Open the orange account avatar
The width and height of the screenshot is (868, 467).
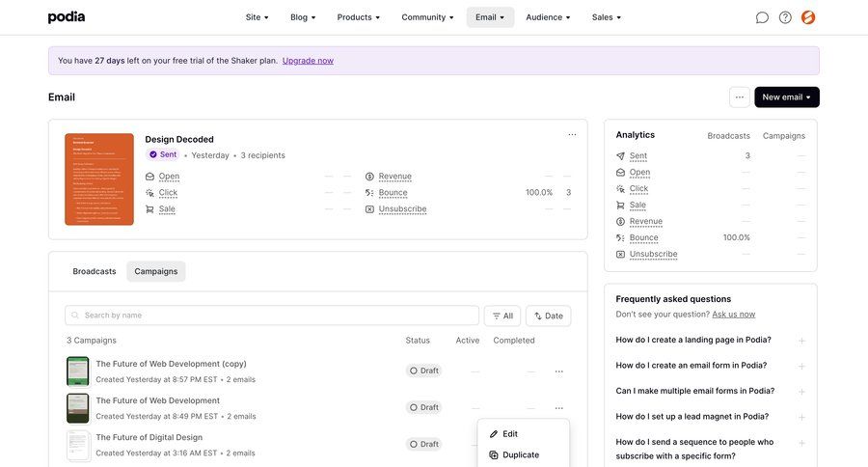[x=808, y=17]
